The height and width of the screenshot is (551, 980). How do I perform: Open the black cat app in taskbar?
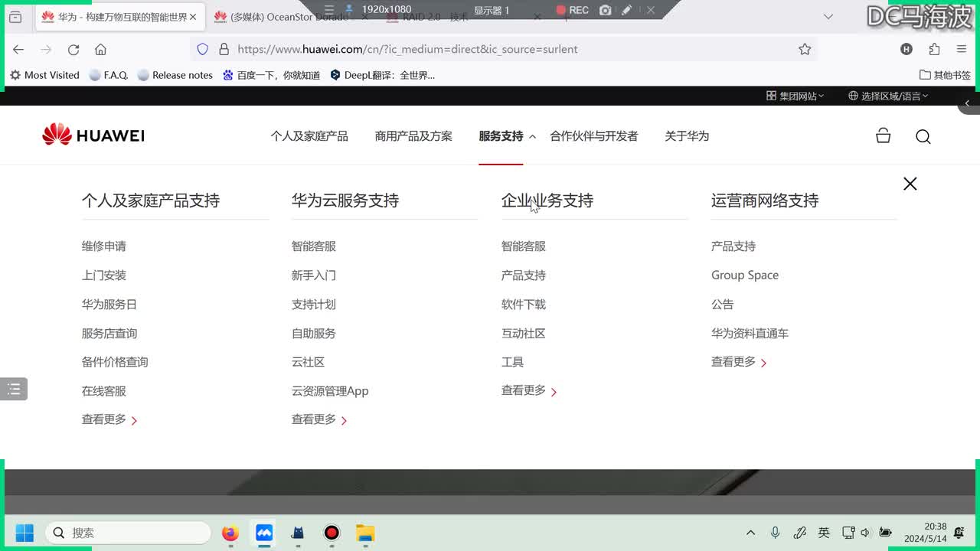point(298,533)
